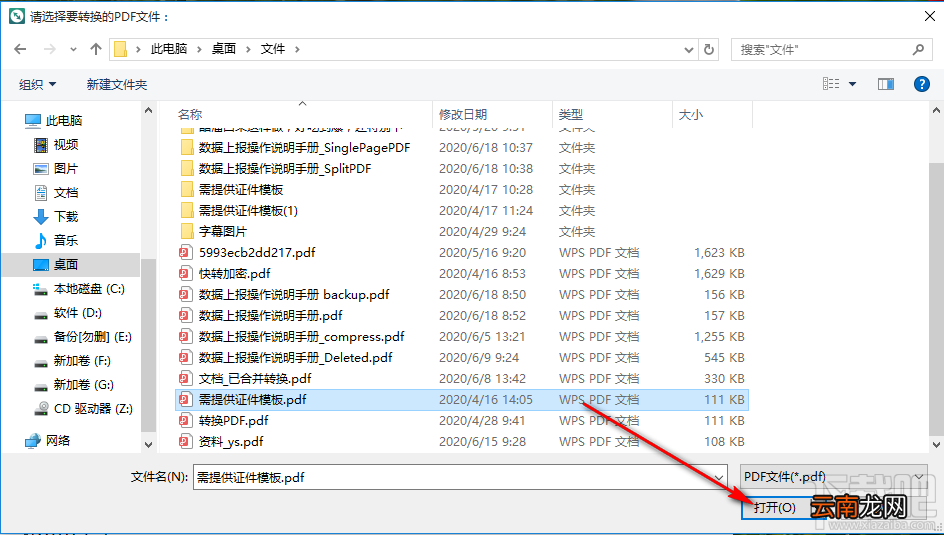944x535 pixels.
Task: Click folder icon of 需提供证件模板
Action: coord(187,190)
